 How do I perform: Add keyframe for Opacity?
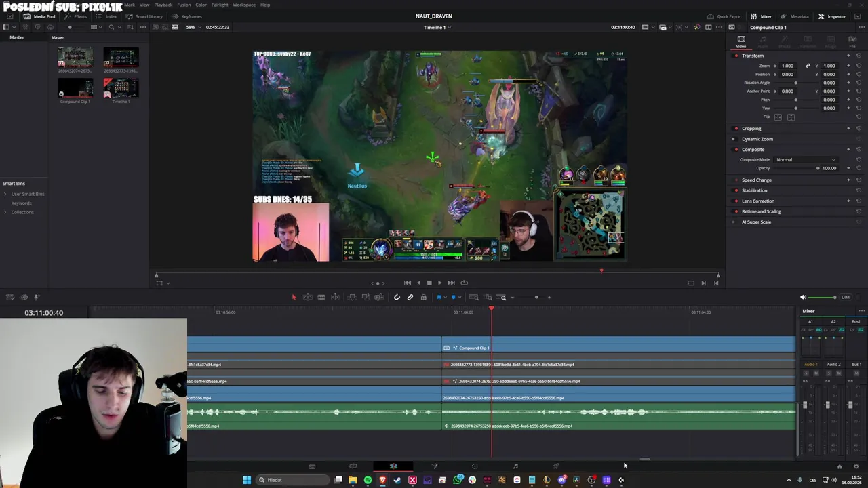pos(848,168)
